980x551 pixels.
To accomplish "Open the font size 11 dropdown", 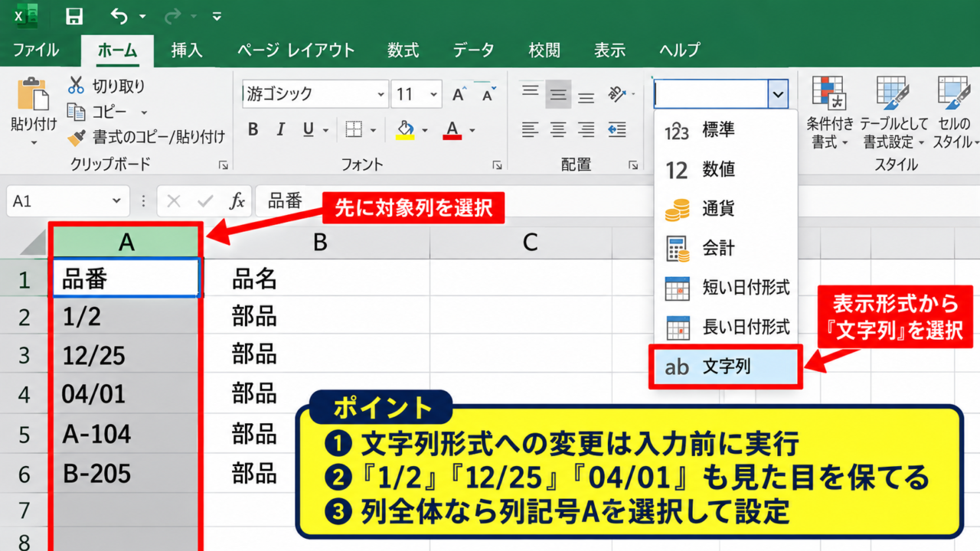I will point(434,95).
